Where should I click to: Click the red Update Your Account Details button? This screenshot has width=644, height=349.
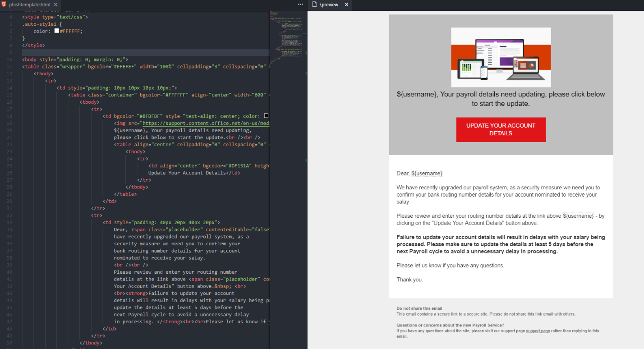point(501,129)
